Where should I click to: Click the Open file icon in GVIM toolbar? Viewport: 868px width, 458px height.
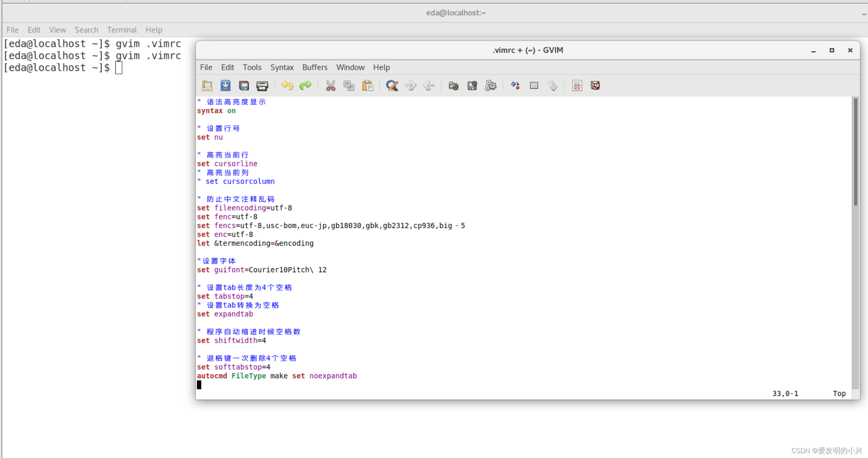(x=207, y=86)
